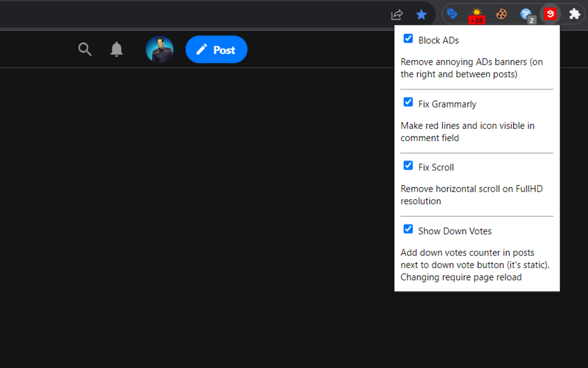Image resolution: width=588 pixels, height=368 pixels.
Task: Open the cookie manager extension icon
Action: (x=501, y=14)
